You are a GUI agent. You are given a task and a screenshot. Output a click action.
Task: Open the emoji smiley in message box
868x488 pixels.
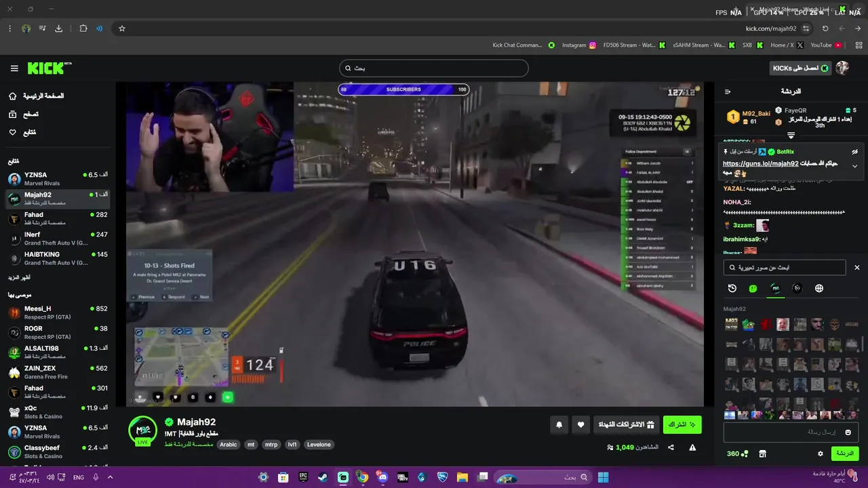[x=848, y=432]
